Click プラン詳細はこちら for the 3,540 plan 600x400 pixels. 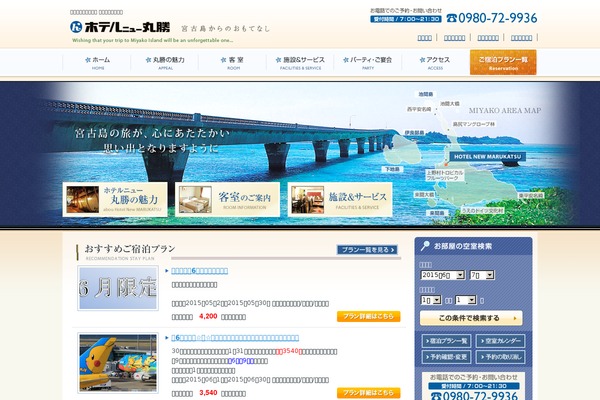(x=368, y=393)
